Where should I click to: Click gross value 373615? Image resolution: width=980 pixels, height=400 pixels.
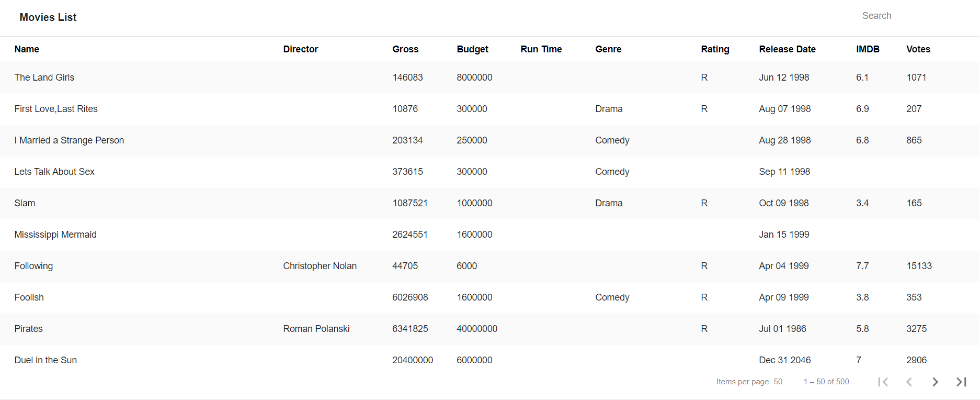pyautogui.click(x=408, y=172)
